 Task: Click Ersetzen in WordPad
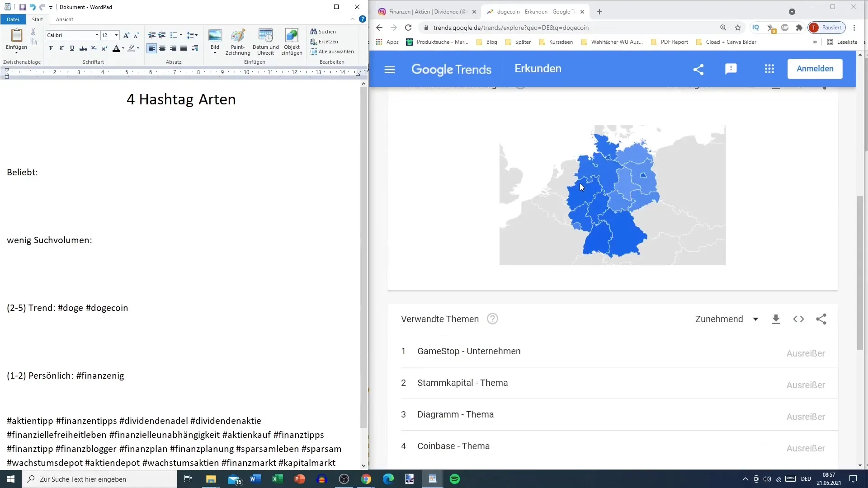(324, 42)
